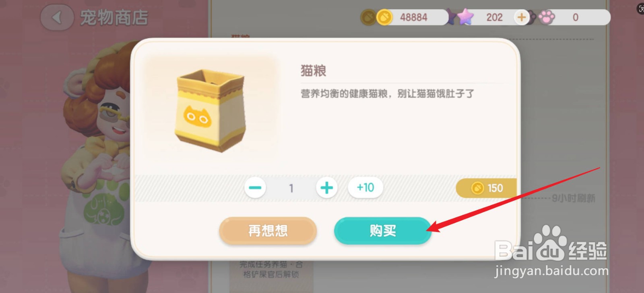The image size is (644, 293).
Task: Increase quantity with the plus button
Action: click(326, 188)
